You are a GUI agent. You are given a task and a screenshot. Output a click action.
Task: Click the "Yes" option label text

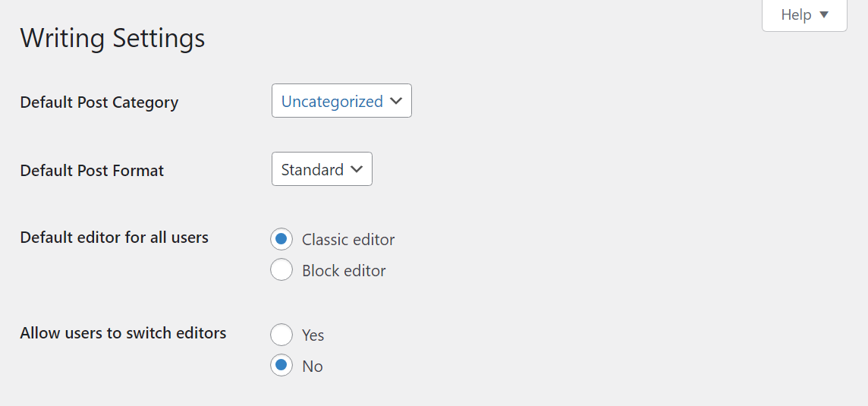[313, 335]
